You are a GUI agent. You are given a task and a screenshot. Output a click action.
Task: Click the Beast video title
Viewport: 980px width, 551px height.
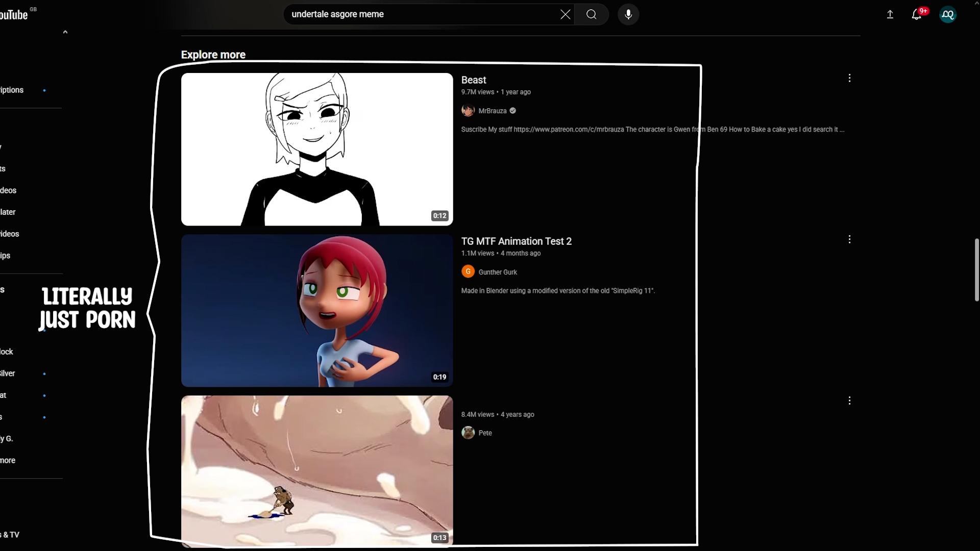[473, 80]
